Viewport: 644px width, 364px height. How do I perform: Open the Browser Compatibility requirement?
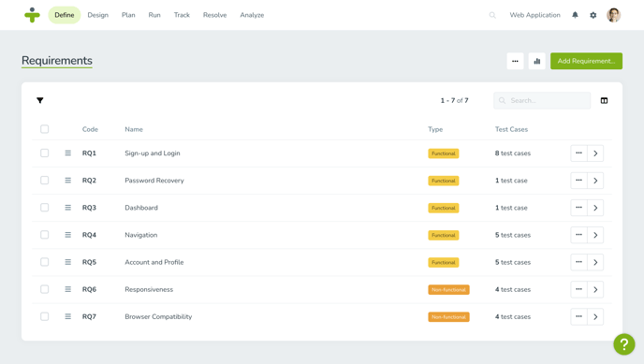coord(158,316)
